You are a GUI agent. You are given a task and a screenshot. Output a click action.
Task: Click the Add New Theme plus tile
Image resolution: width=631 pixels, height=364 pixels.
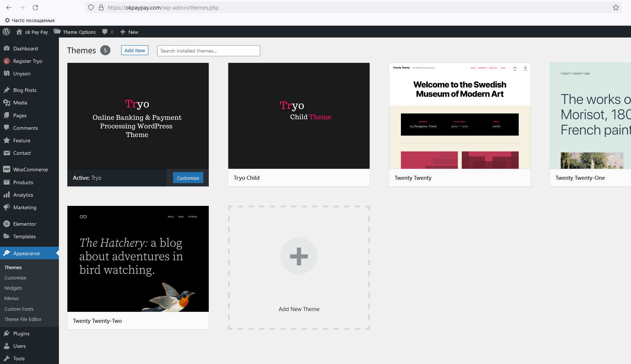(x=299, y=268)
